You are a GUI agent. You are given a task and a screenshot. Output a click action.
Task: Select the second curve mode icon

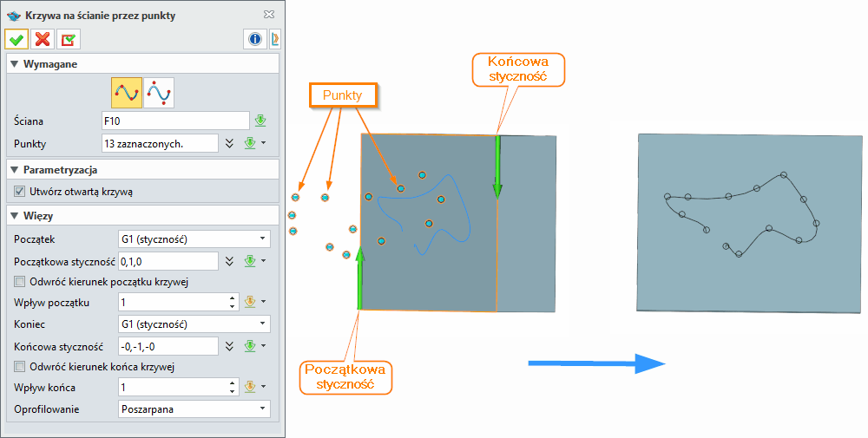(159, 92)
